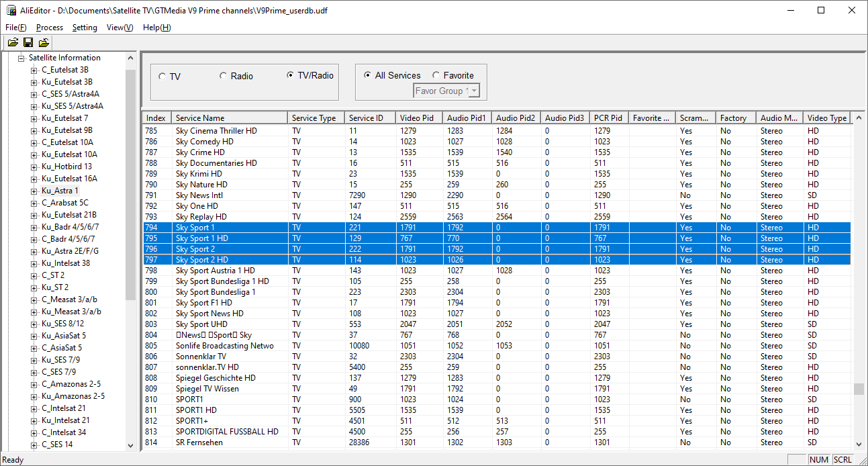This screenshot has width=868, height=466.
Task: Select the Sky Sport UHD channel
Action: 497,324
